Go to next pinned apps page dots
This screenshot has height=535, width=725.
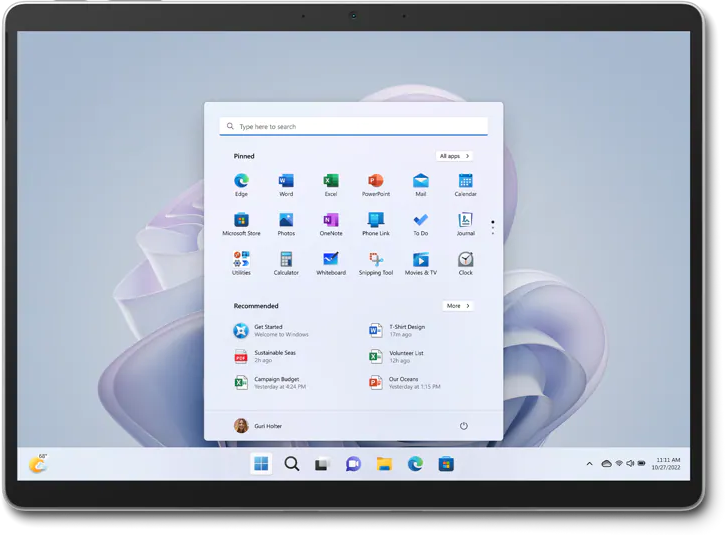(493, 228)
